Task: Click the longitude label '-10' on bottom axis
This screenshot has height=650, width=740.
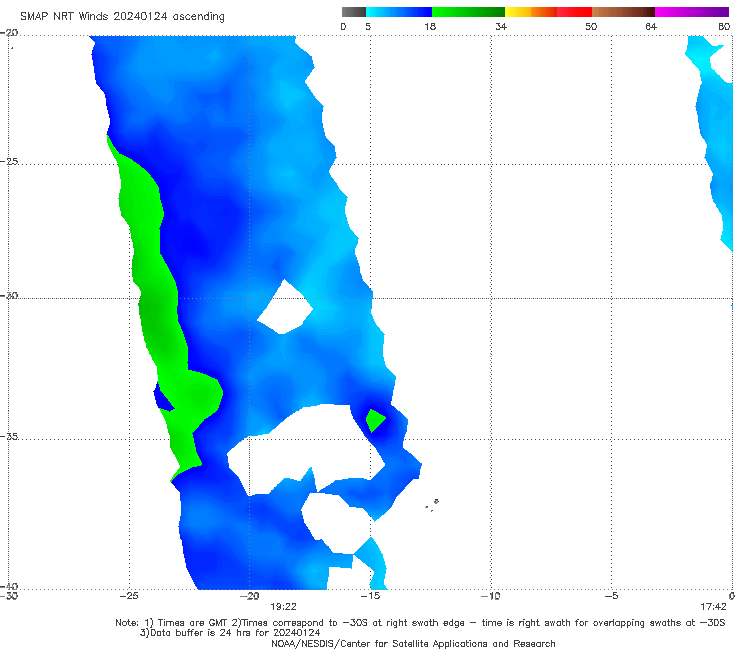Action: tap(491, 596)
